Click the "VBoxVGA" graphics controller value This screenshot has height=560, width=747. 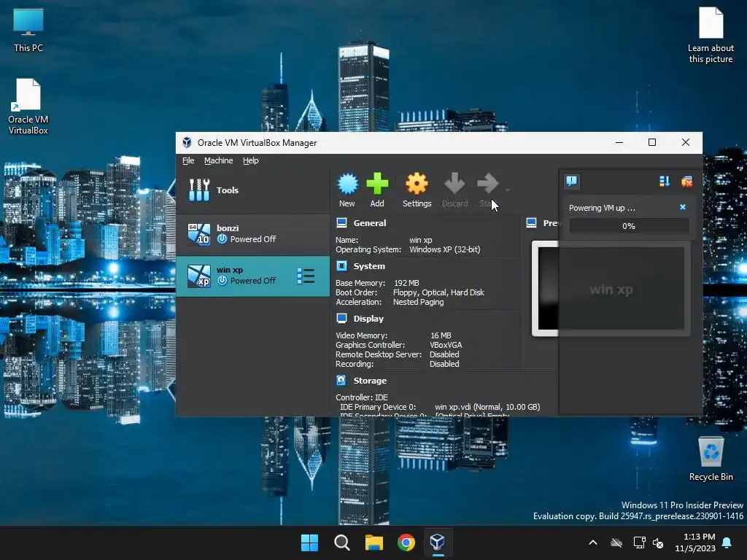coord(446,345)
